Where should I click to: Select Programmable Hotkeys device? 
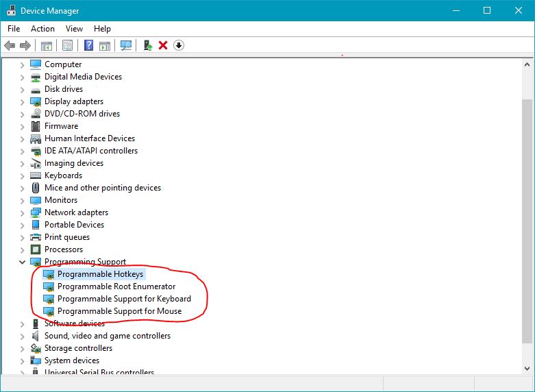[100, 274]
